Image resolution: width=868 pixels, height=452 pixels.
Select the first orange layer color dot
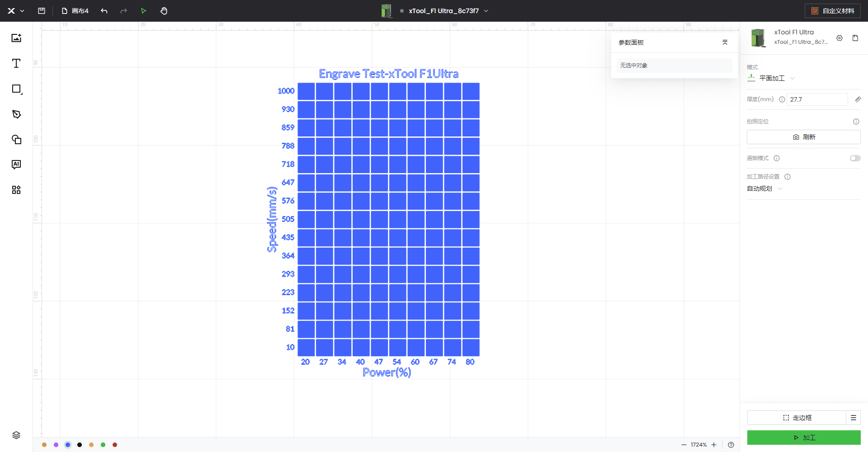[44, 445]
